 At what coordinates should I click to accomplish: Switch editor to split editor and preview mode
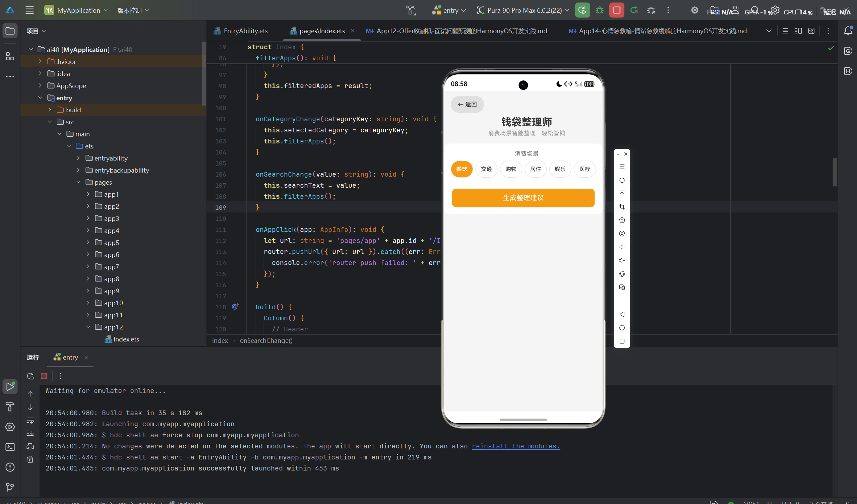(798, 31)
